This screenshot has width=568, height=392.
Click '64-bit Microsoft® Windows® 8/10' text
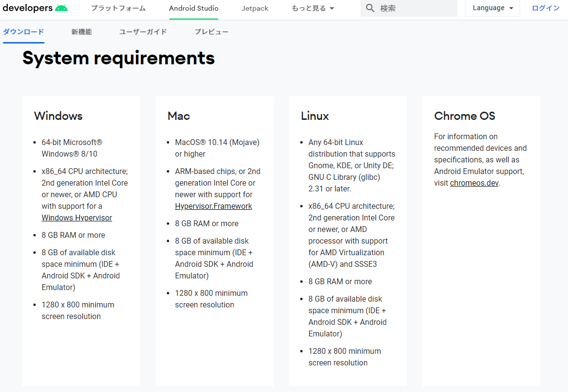tap(72, 148)
